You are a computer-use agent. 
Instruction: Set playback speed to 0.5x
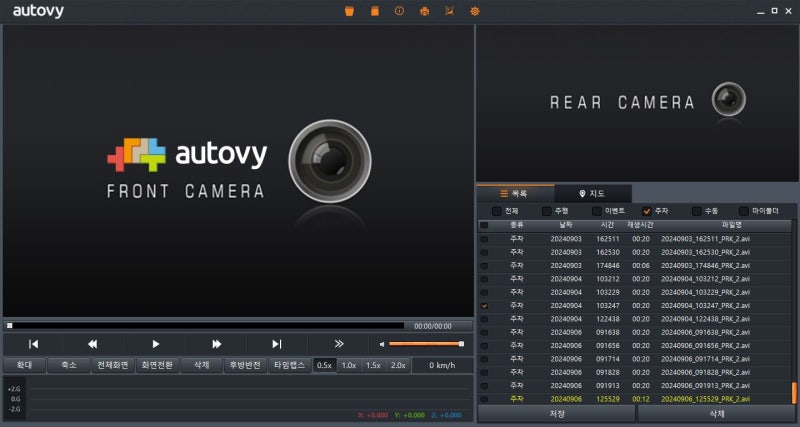pyautogui.click(x=324, y=365)
